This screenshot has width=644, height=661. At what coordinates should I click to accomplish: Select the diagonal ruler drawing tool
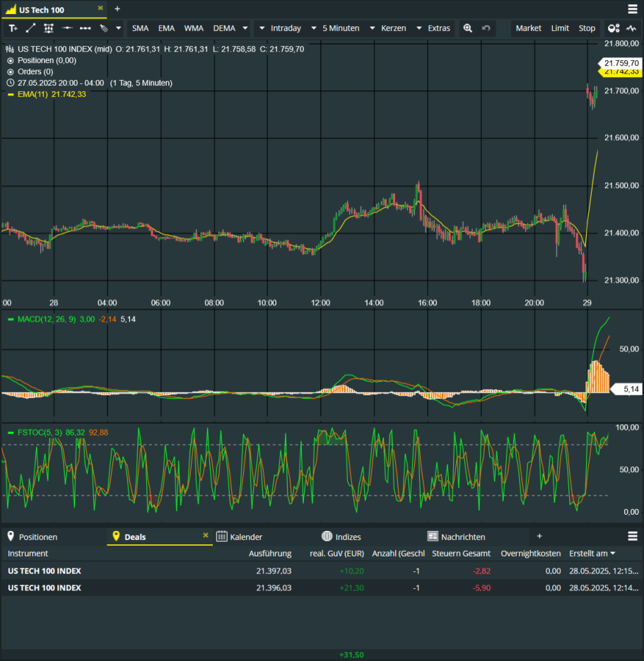[104, 28]
